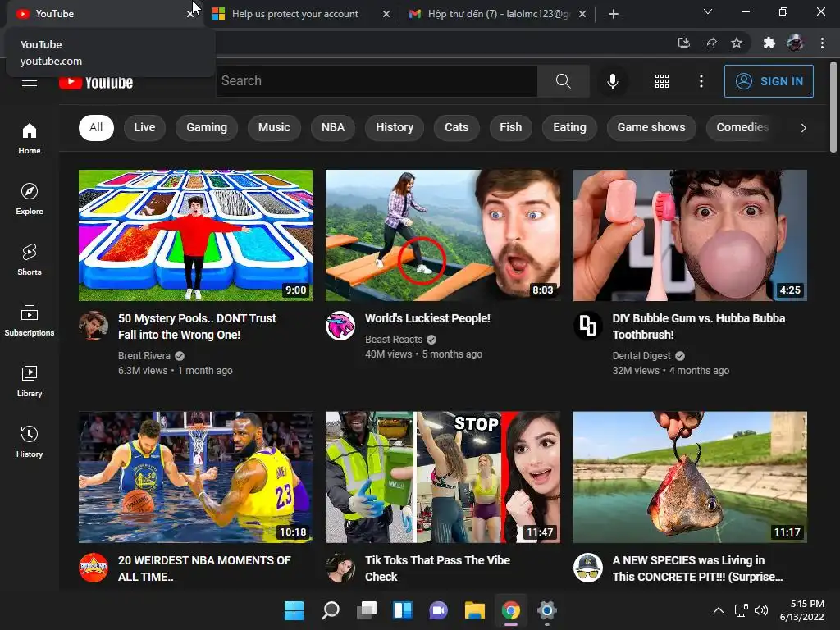Open Brent Rivera channel name link
The height and width of the screenshot is (630, 840).
(144, 356)
